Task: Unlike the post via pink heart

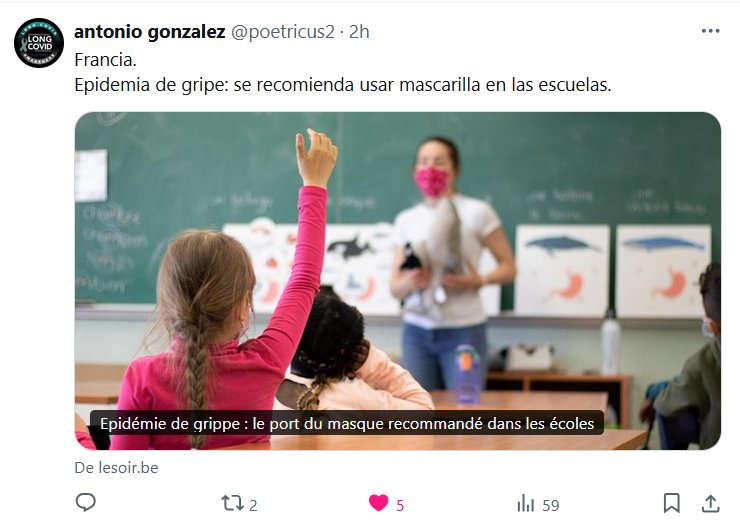Action: tap(378, 503)
